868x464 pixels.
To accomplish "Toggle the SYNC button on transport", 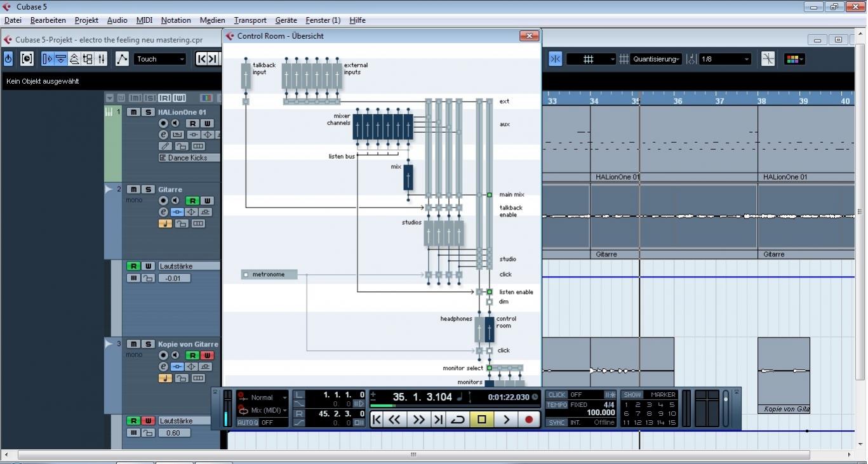I will [557, 423].
